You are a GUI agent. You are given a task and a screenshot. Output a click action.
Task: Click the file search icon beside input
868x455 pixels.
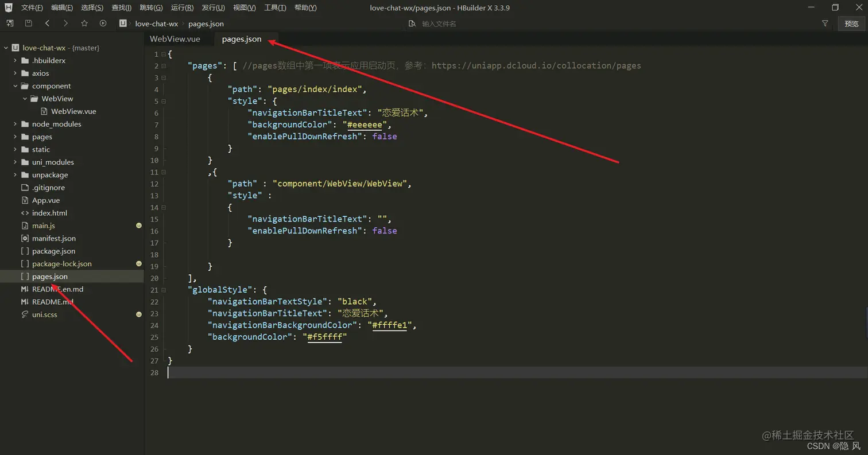tap(412, 24)
